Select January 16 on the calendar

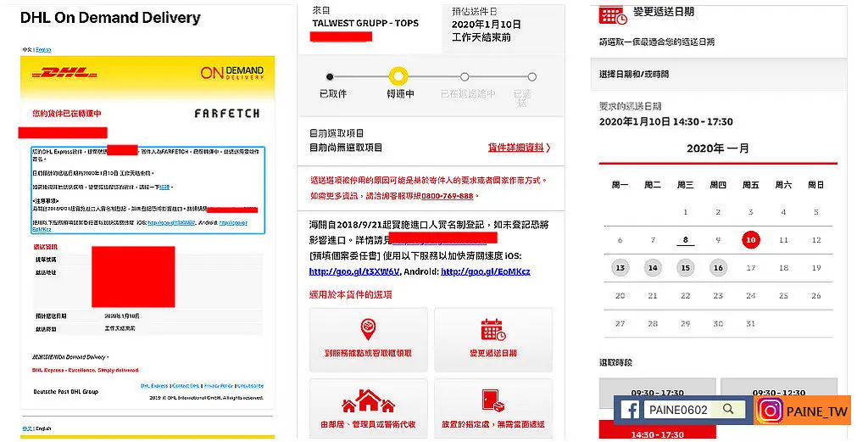(x=718, y=268)
